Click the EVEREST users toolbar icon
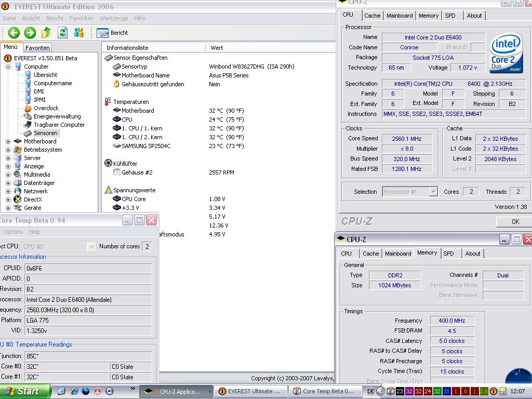The width and height of the screenshot is (532, 399). (x=79, y=33)
